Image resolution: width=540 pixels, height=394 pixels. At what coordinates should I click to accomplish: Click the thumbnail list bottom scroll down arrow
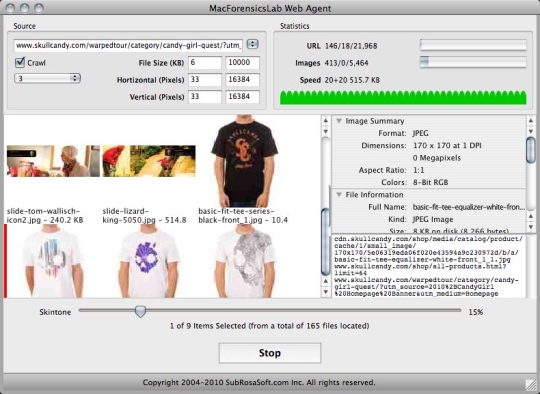pyautogui.click(x=325, y=292)
